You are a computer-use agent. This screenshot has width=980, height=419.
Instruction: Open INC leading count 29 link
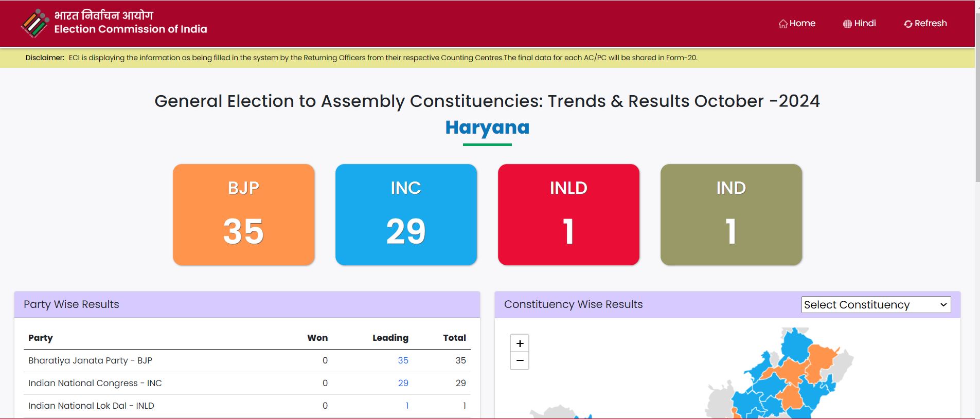tap(403, 383)
